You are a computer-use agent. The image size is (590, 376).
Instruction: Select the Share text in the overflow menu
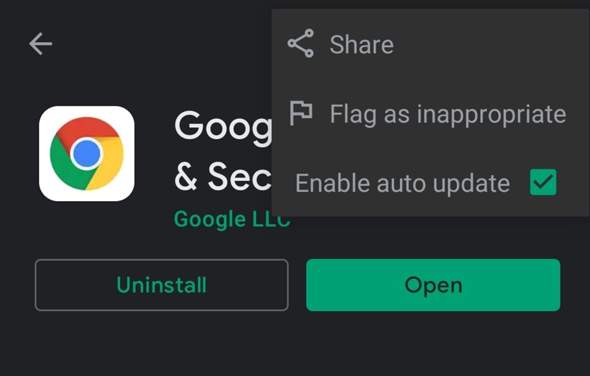point(362,44)
